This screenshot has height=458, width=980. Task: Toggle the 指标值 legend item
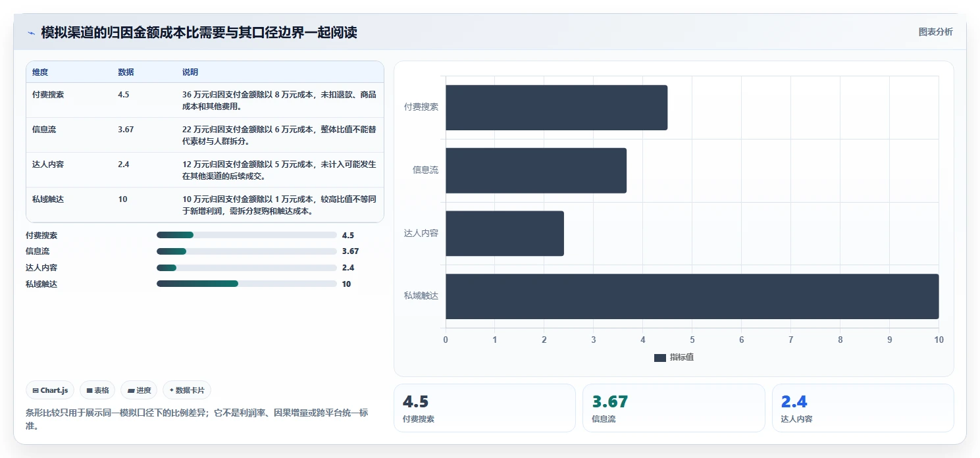click(x=674, y=357)
